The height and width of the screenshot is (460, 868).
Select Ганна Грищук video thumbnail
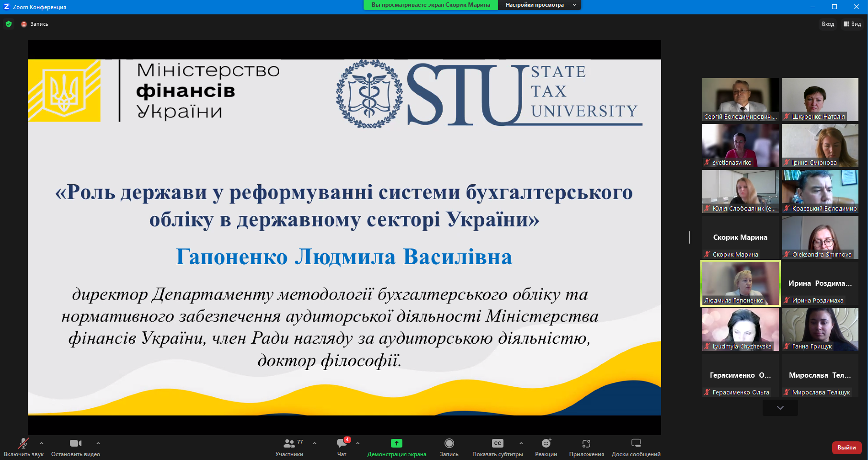coord(820,329)
